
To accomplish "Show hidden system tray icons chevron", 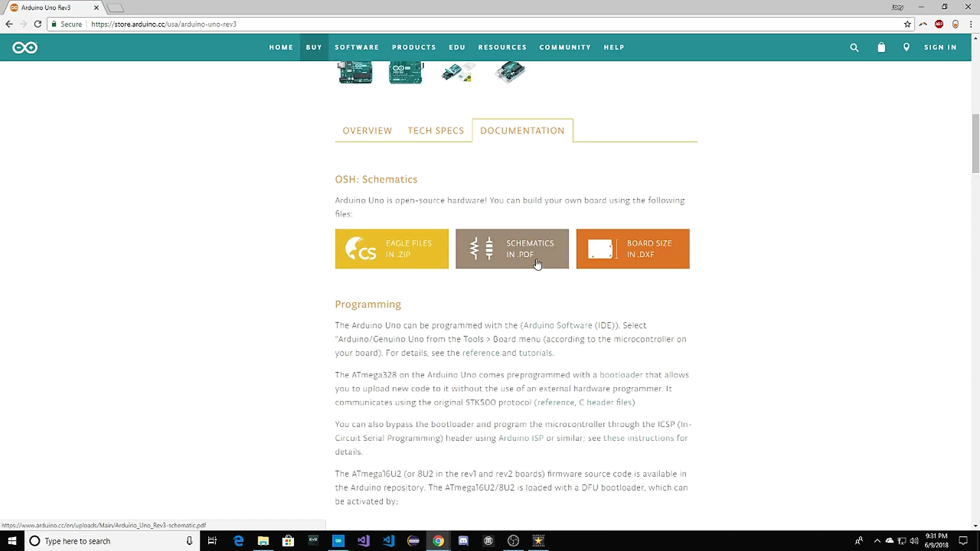I will coord(877,541).
